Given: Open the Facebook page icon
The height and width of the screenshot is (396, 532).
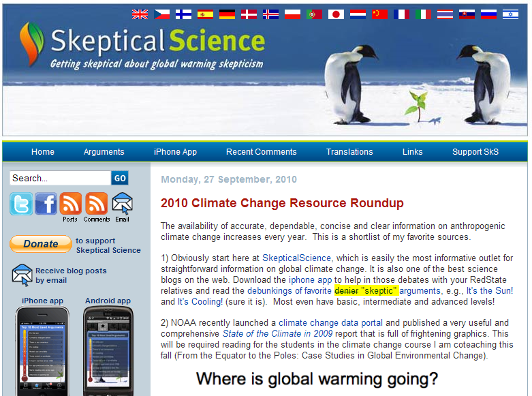Looking at the screenshot, I should (46, 204).
